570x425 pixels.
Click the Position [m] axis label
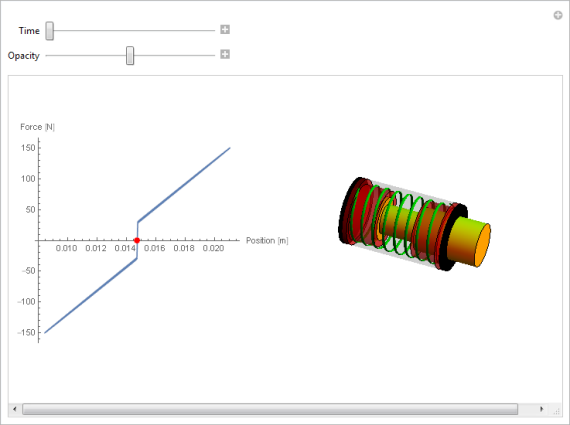pos(267,241)
